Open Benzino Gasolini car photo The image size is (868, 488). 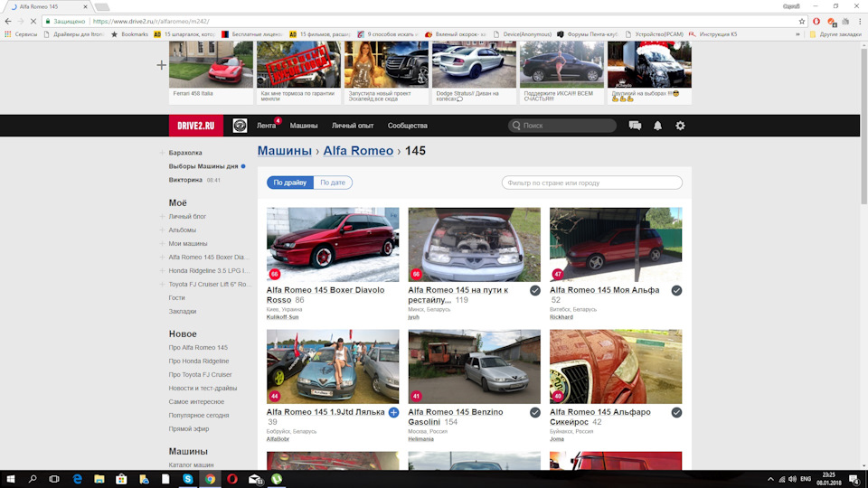pyautogui.click(x=475, y=367)
